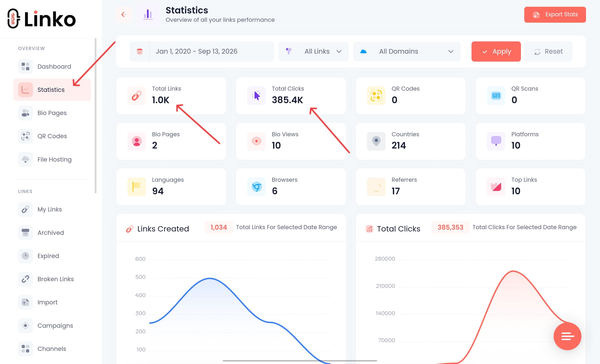Image resolution: width=600 pixels, height=364 pixels.
Task: Click the Languages flag icon
Action: (137, 187)
